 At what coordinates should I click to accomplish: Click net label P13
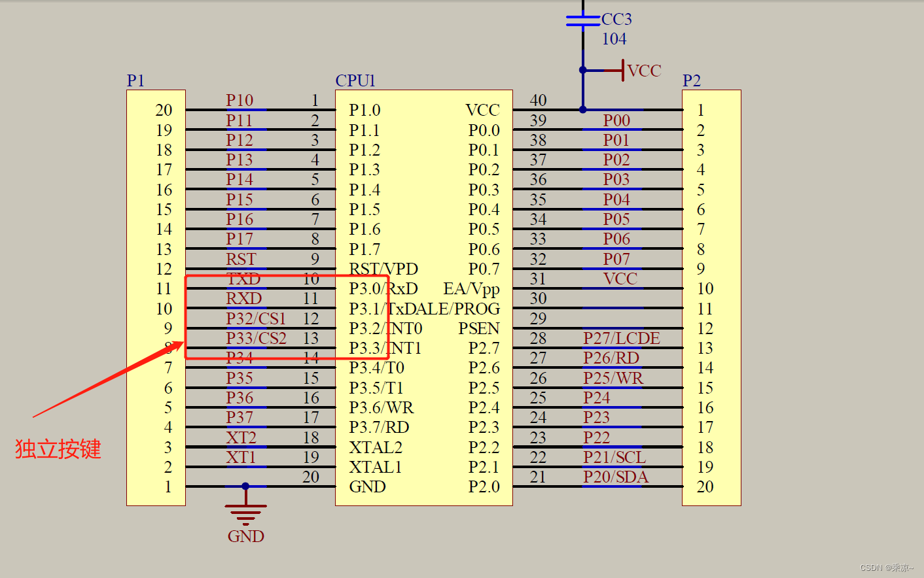tap(240, 160)
